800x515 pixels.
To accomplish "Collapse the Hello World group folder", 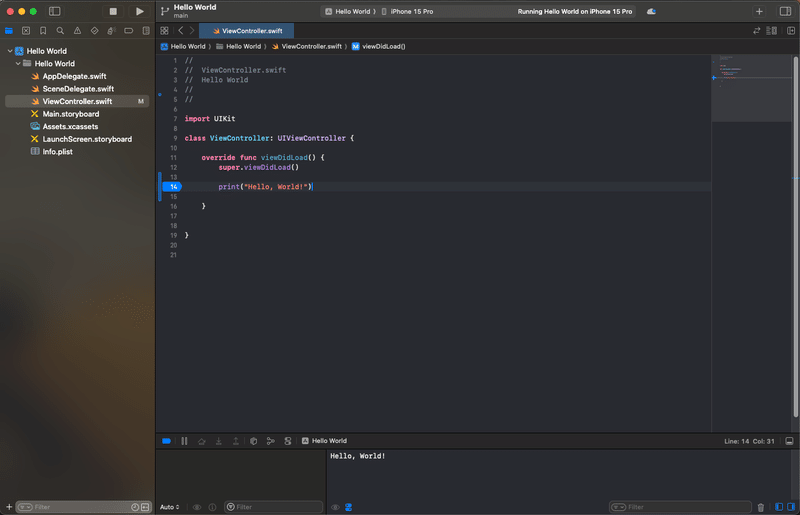I will click(18, 63).
